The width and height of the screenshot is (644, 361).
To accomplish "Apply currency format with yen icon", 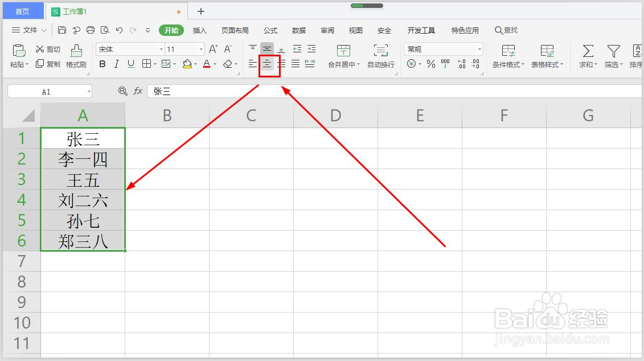I will [x=412, y=64].
